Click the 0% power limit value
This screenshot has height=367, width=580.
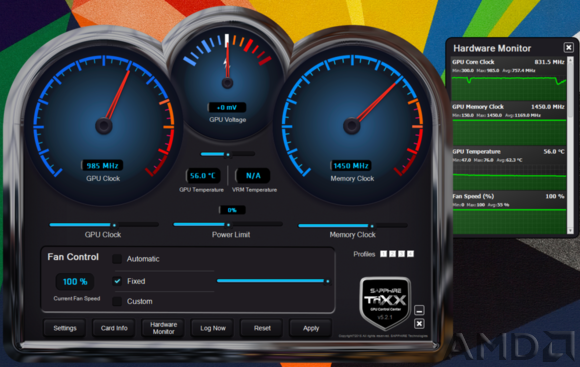tap(232, 210)
